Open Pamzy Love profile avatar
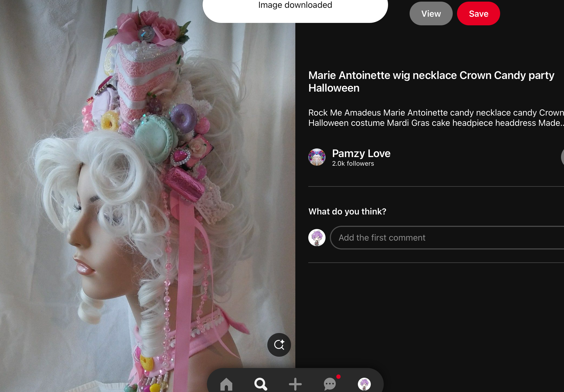 coord(317,157)
